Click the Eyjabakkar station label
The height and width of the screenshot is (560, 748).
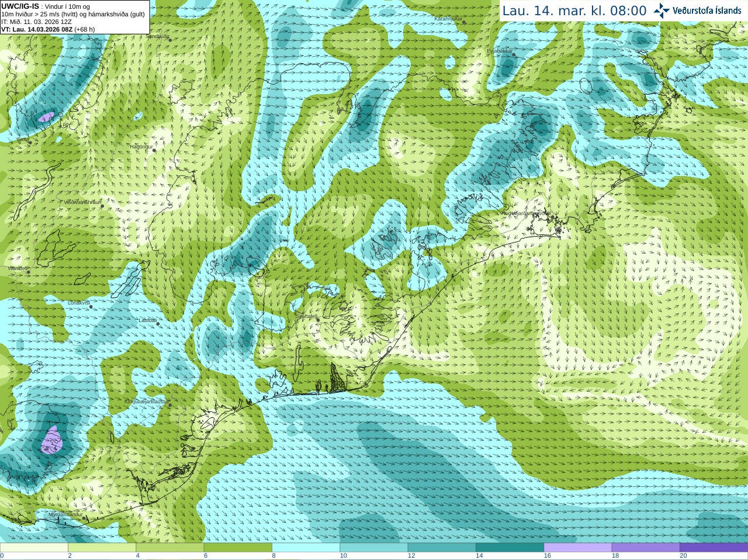pos(500,51)
